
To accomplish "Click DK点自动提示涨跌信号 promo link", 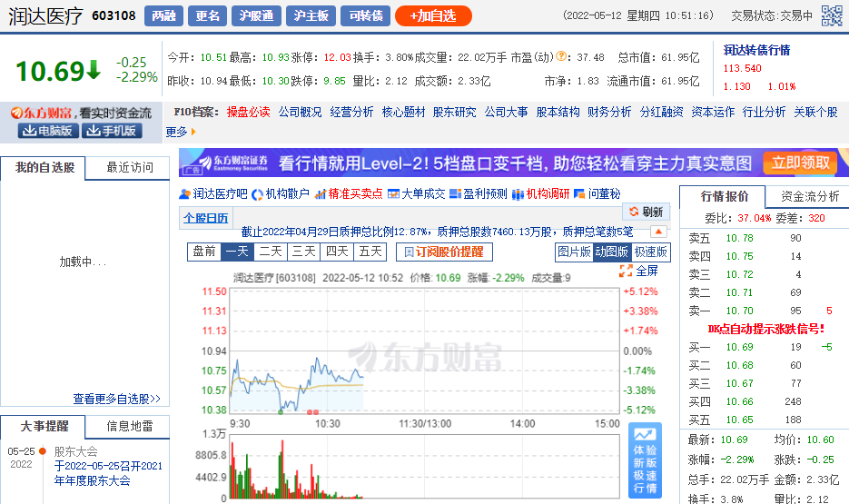I will point(766,329).
